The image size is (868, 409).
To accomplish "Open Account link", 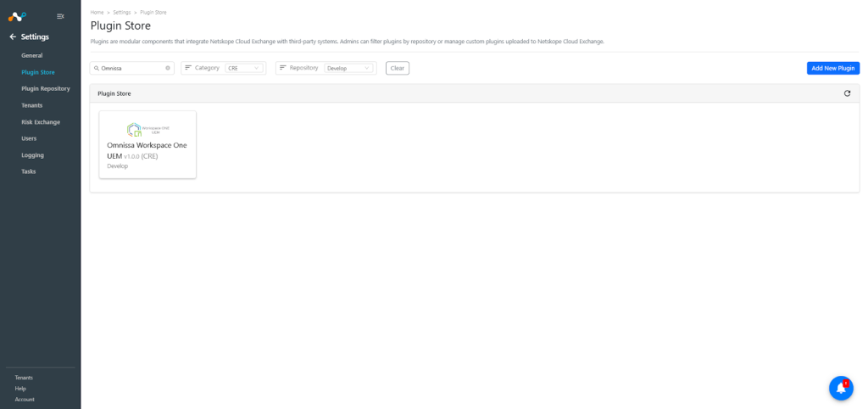I will pos(25,400).
